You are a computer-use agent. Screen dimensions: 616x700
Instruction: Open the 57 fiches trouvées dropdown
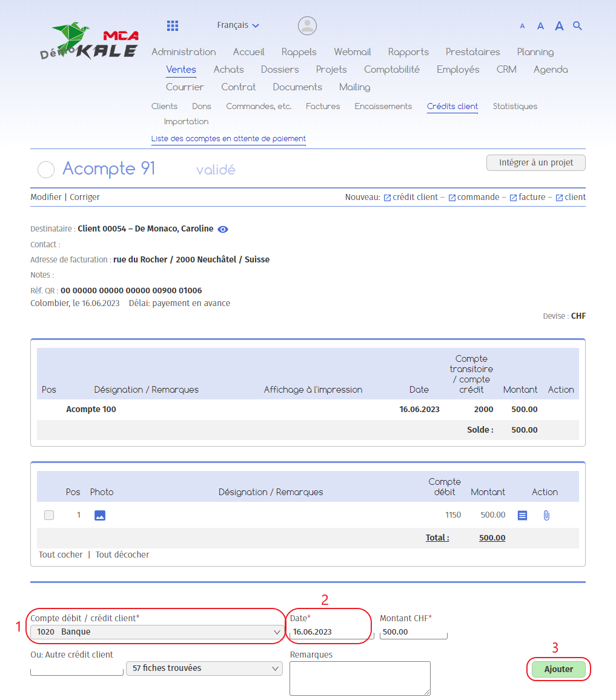[204, 668]
